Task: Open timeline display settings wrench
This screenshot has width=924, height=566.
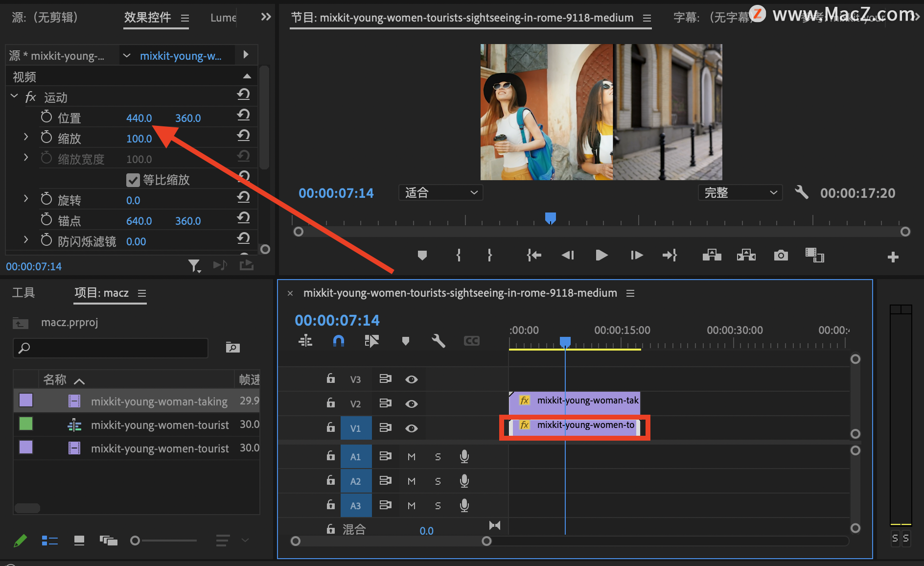Action: click(x=439, y=341)
